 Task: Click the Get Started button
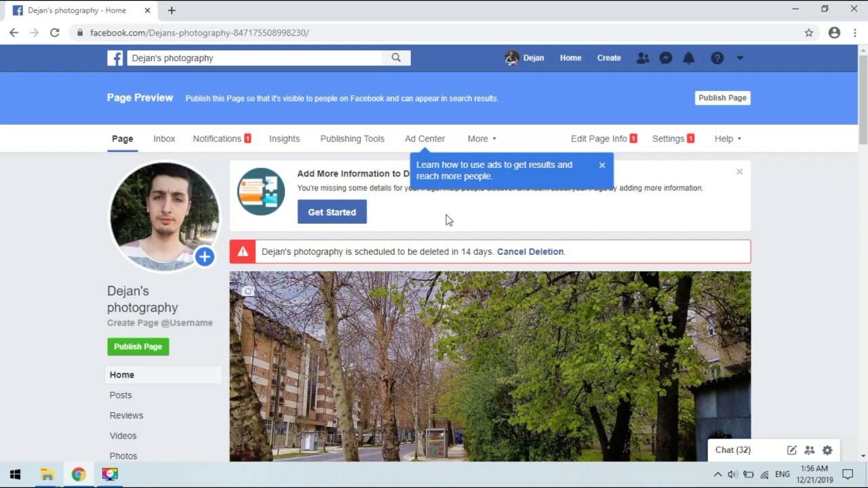(x=332, y=212)
